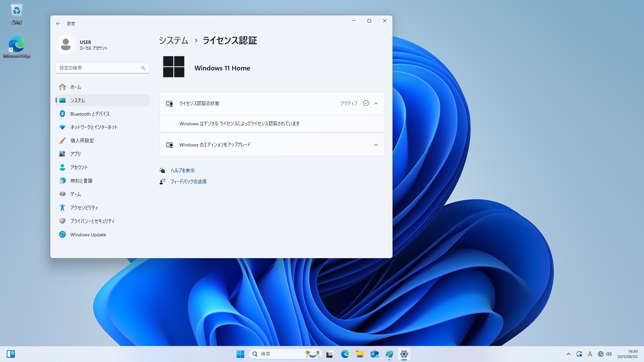Click the デジタル ライセンス activation message
This screenshot has width=644, height=362.
click(239, 124)
